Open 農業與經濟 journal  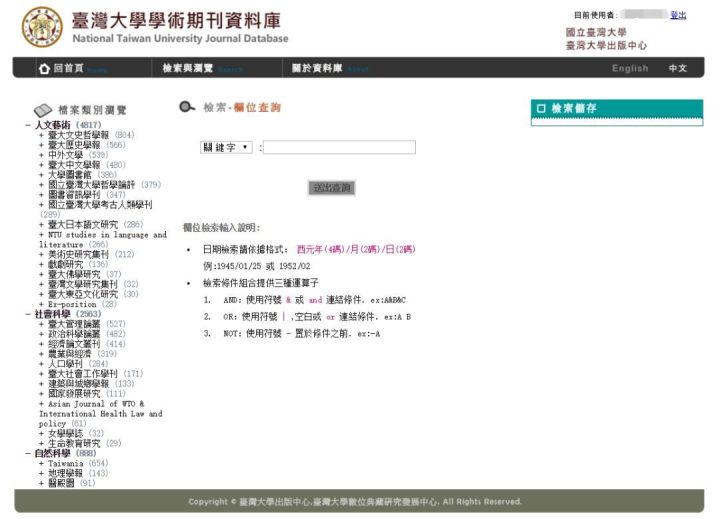pos(70,354)
